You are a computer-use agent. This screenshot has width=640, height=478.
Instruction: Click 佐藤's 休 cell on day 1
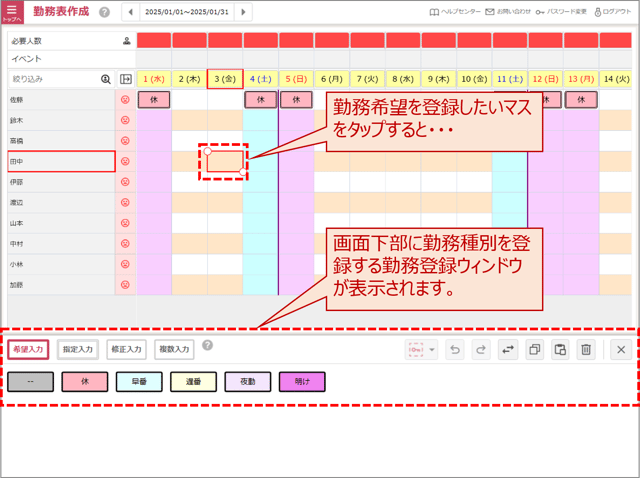[154, 100]
